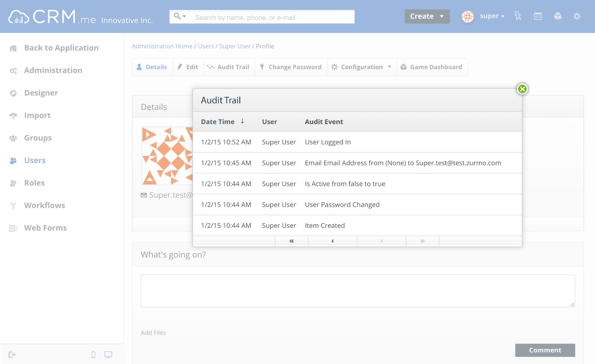Select the User Logged In audit row
The width and height of the screenshot is (595, 364).
point(357,142)
